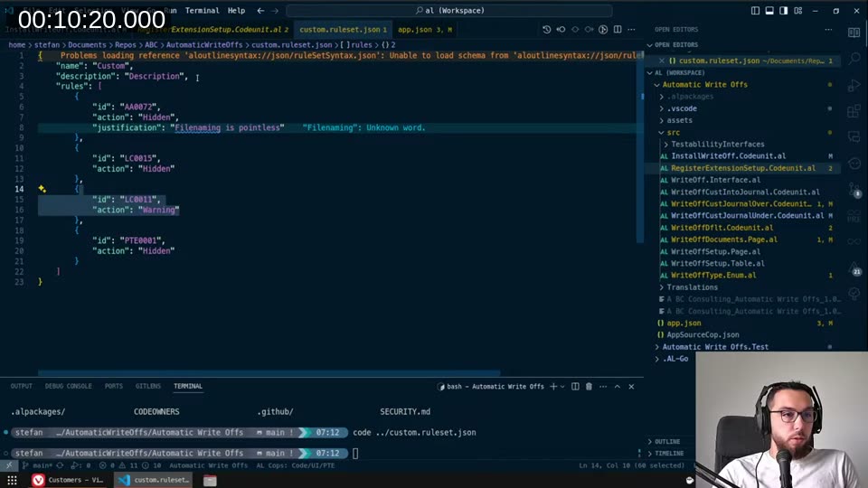
Task: Open Customize Layout icon
Action: tap(797, 11)
